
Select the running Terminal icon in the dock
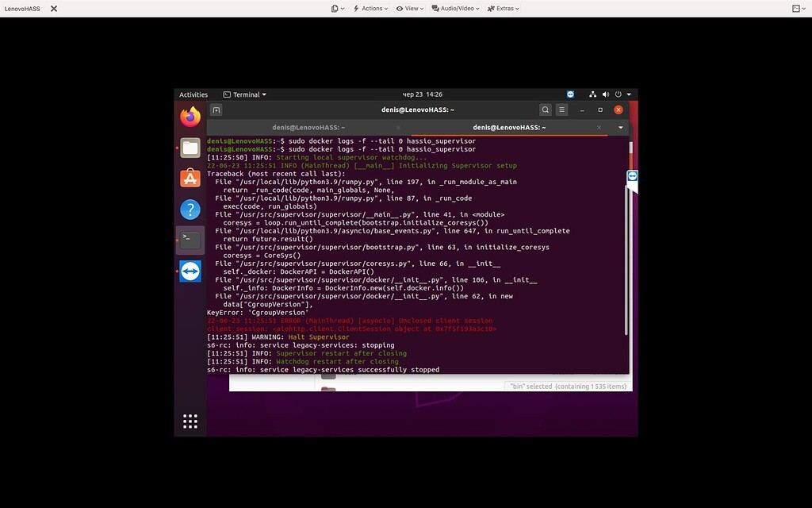190,240
